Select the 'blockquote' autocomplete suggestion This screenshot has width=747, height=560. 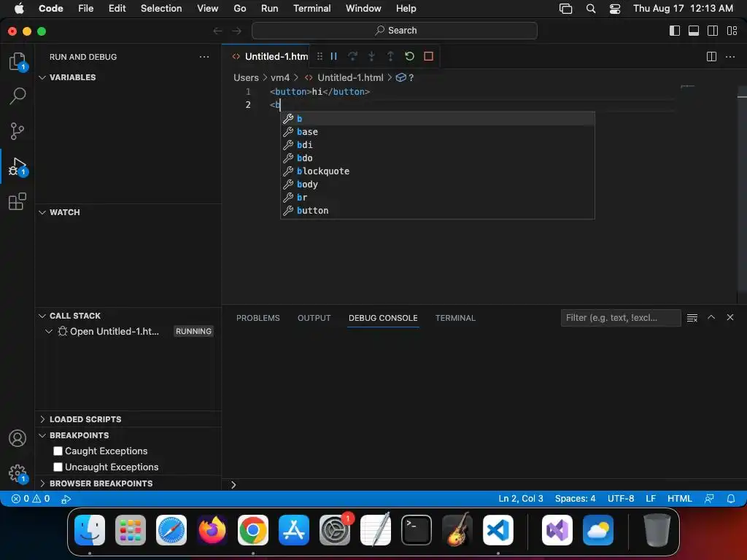tap(438, 171)
